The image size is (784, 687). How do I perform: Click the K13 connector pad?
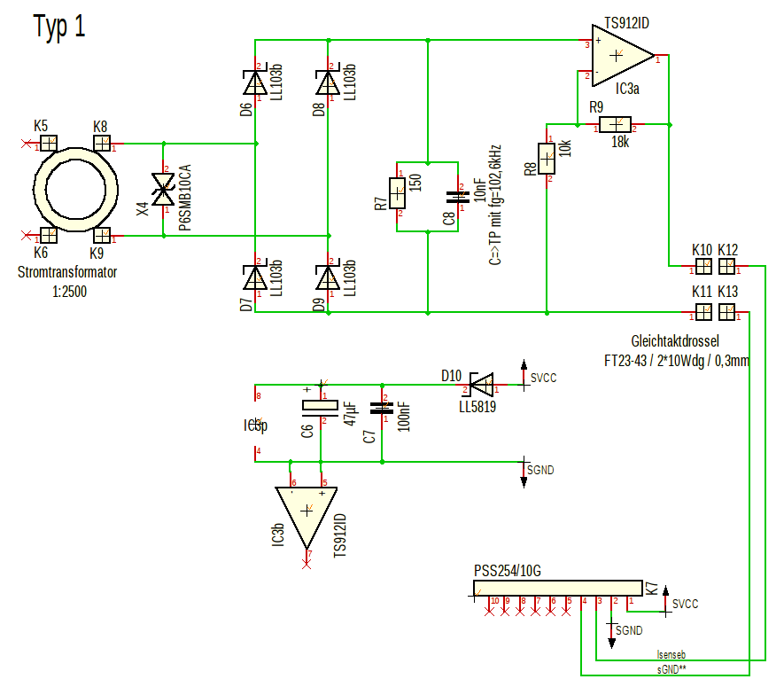727,313
